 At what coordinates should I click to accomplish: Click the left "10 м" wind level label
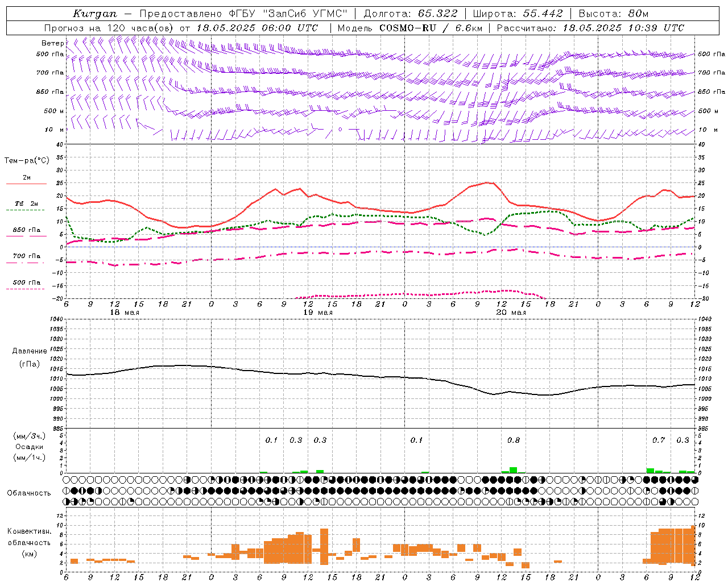(x=54, y=130)
